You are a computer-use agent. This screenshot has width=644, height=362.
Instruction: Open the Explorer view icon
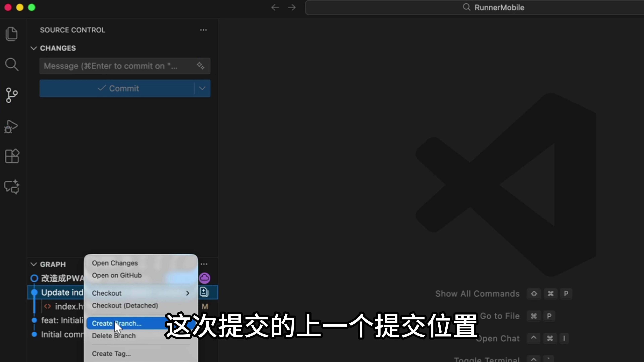click(x=12, y=34)
